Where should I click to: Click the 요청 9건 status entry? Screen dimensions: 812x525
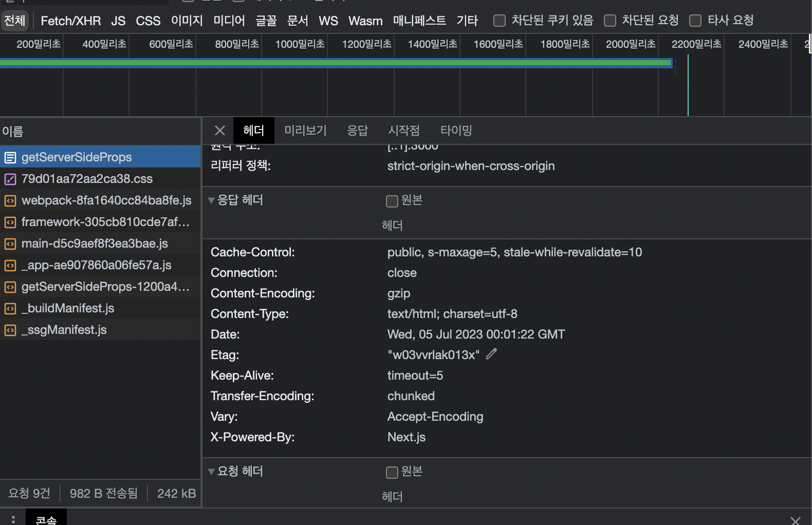tap(29, 494)
